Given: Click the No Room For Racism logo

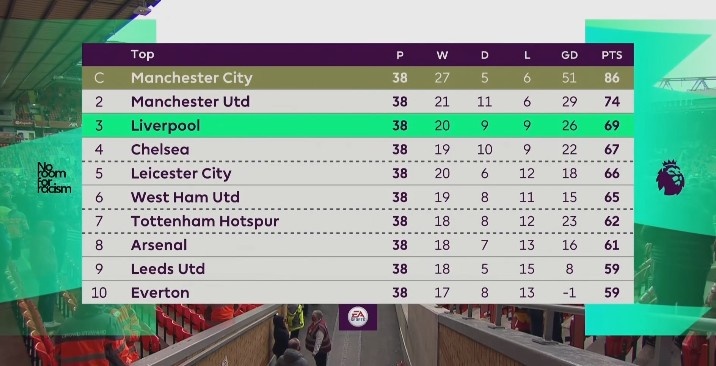Looking at the screenshot, I should coord(54,178).
